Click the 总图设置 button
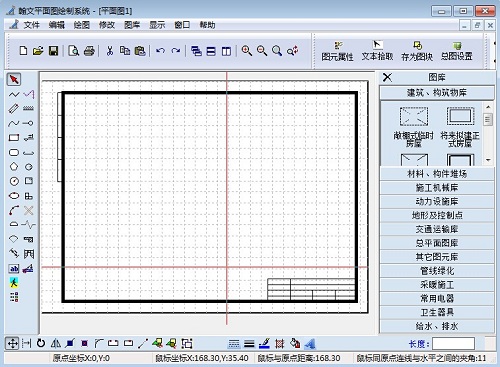The height and width of the screenshot is (367, 500). pyautogui.click(x=457, y=51)
